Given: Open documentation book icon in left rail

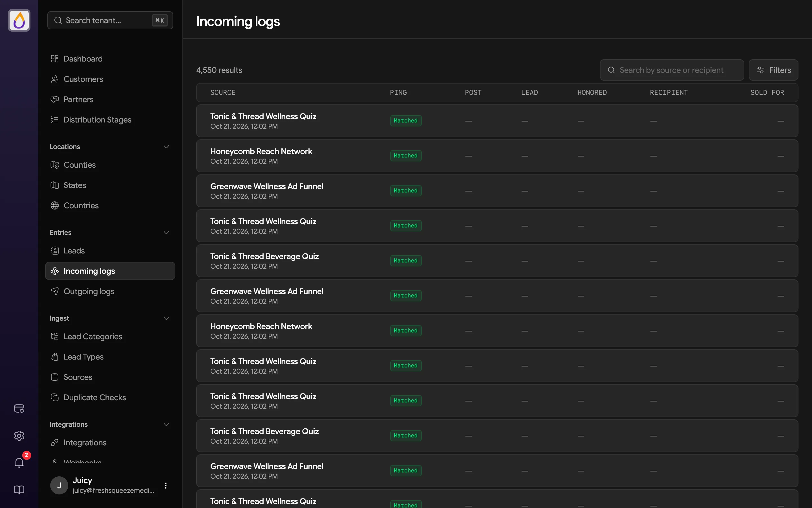Looking at the screenshot, I should point(19,490).
